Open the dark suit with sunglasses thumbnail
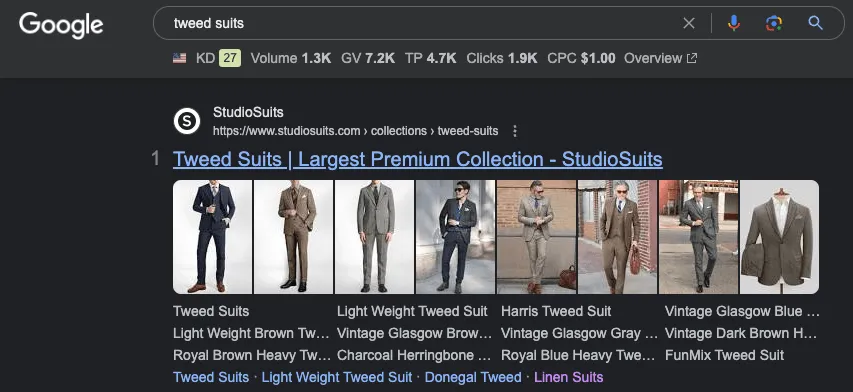Image resolution: width=853 pixels, height=392 pixels. click(455, 237)
